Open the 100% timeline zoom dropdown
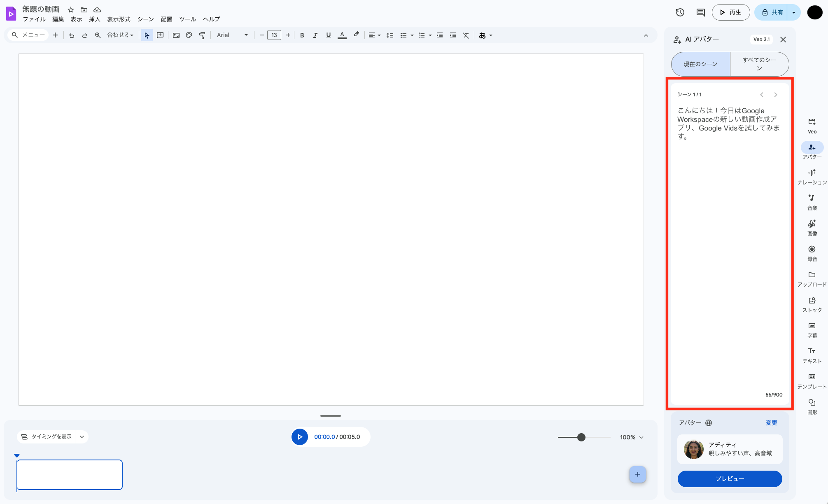 tap(632, 437)
